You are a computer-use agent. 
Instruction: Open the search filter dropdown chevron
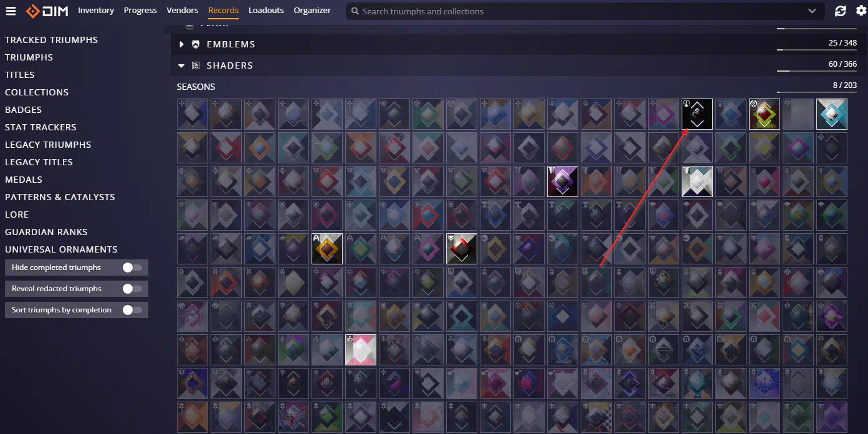point(812,11)
